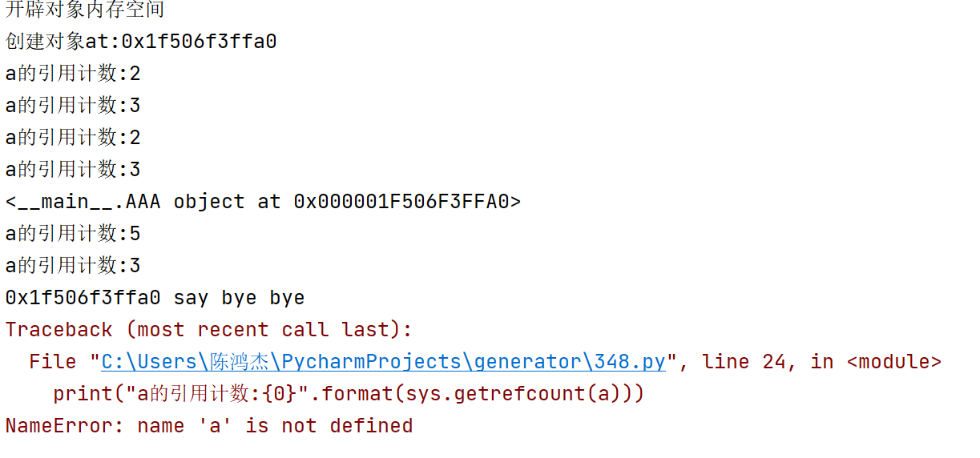The width and height of the screenshot is (980, 458).
Task: Click the print statement line in the traceback
Action: pyautogui.click(x=349, y=394)
